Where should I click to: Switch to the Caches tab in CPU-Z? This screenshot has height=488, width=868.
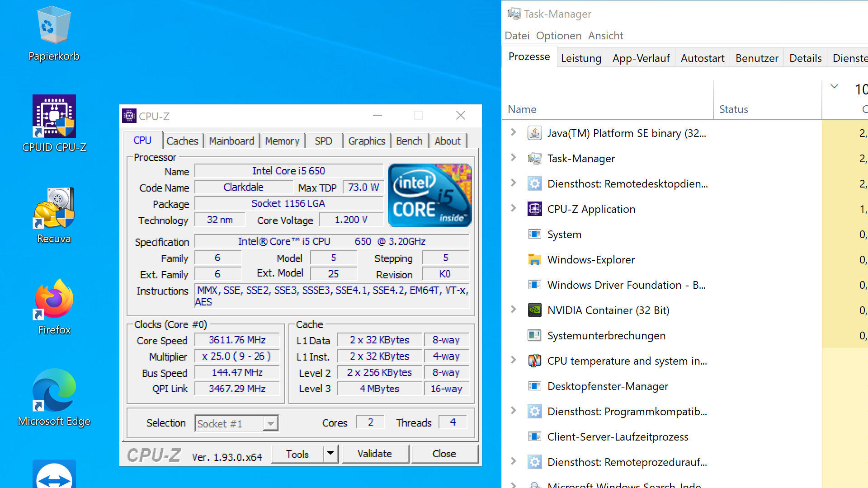coord(182,141)
